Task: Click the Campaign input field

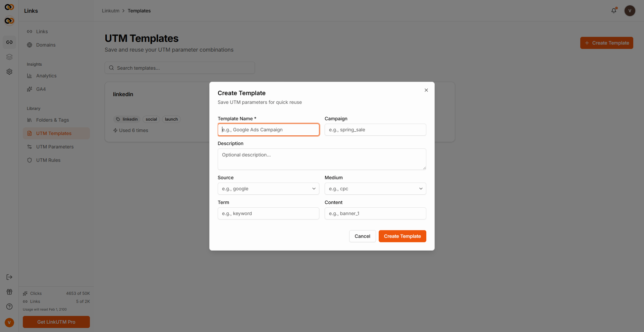Action: point(375,130)
